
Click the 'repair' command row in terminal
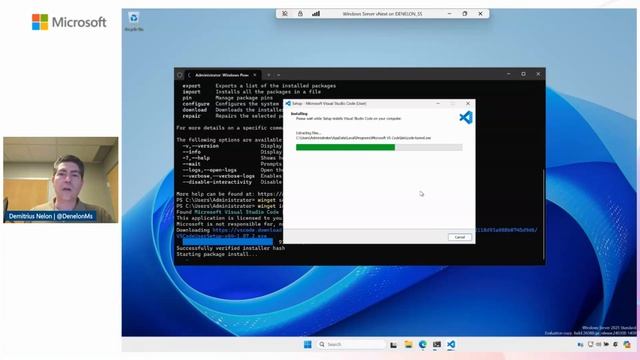pos(232,116)
